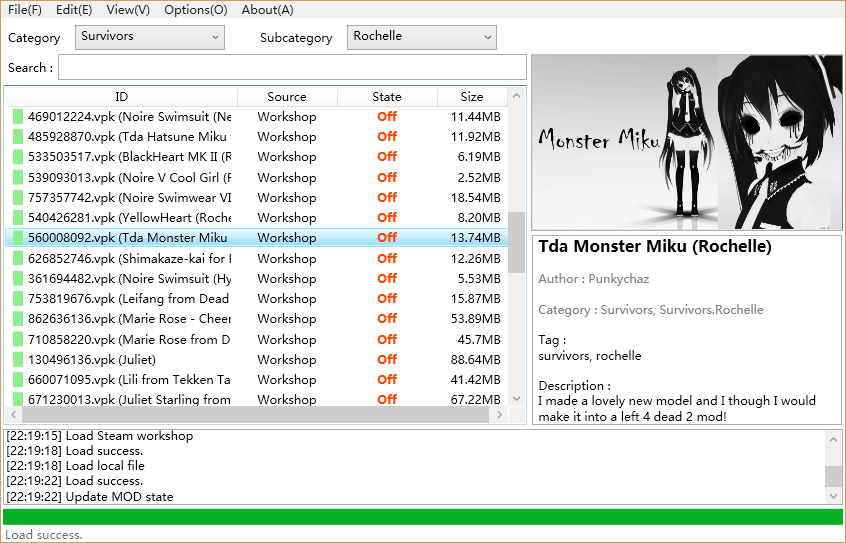Click green status square of 533503517.vpk row
The image size is (846, 543).
(18, 157)
